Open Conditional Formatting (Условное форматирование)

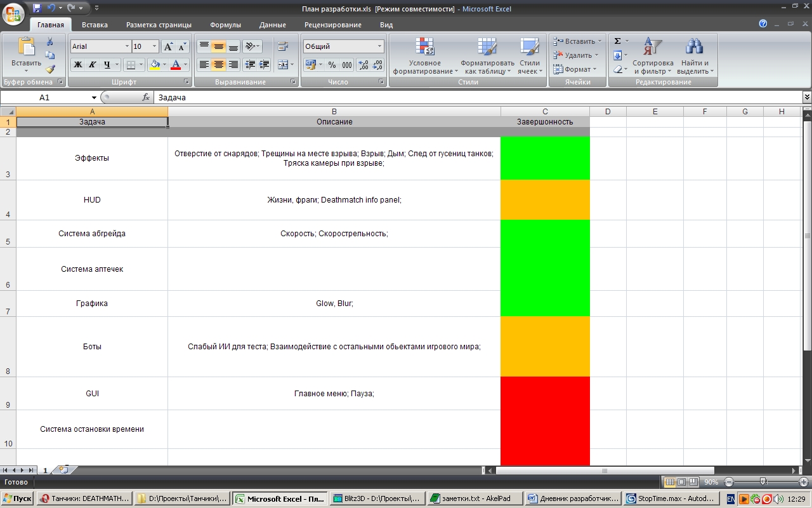[x=424, y=56]
